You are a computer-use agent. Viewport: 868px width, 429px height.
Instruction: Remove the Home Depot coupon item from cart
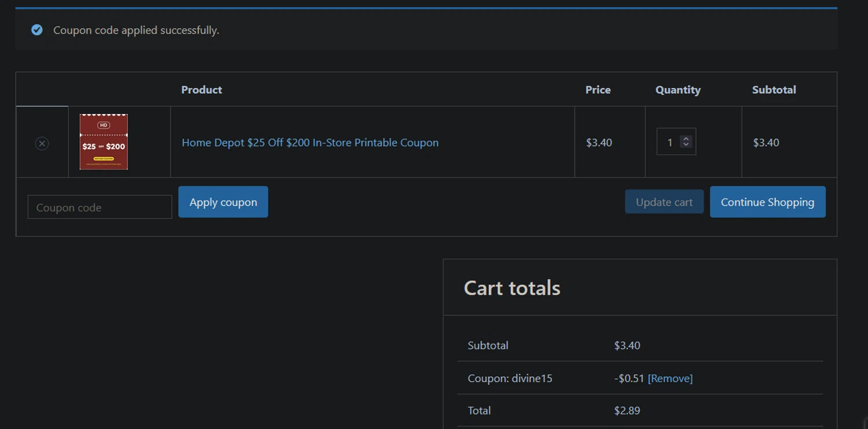tap(42, 143)
